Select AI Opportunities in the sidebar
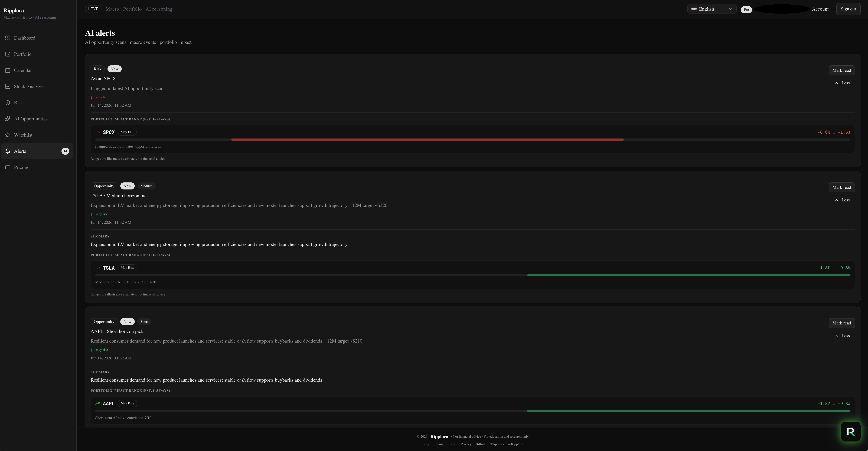Viewport: 868px width, 451px height. [37, 119]
